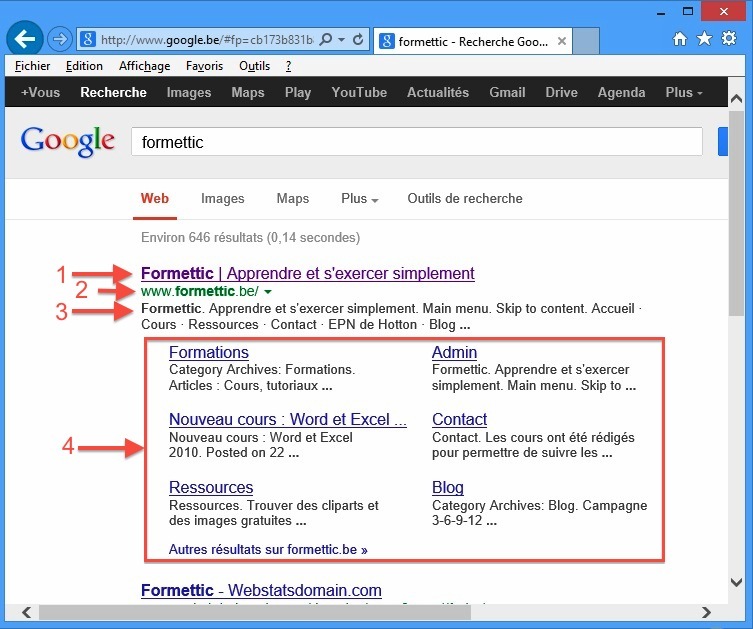The image size is (753, 629).
Task: Open the Formations sitelink
Action: [209, 352]
